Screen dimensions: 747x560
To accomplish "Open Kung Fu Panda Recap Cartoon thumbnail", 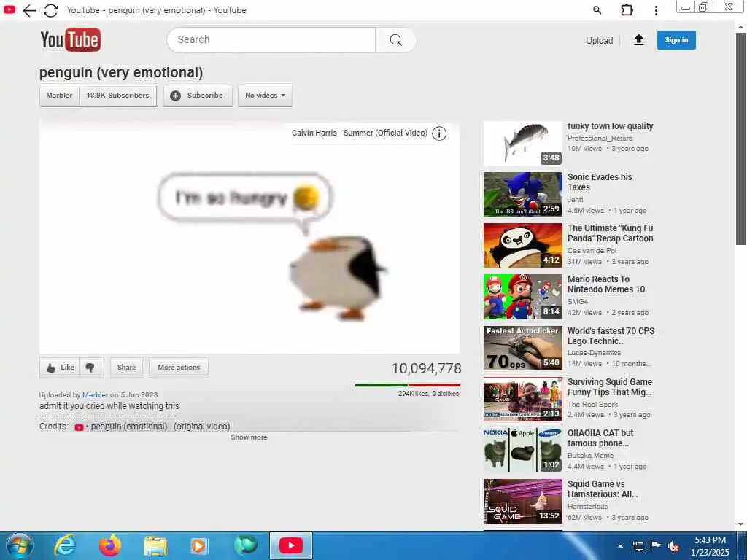I will [522, 245].
